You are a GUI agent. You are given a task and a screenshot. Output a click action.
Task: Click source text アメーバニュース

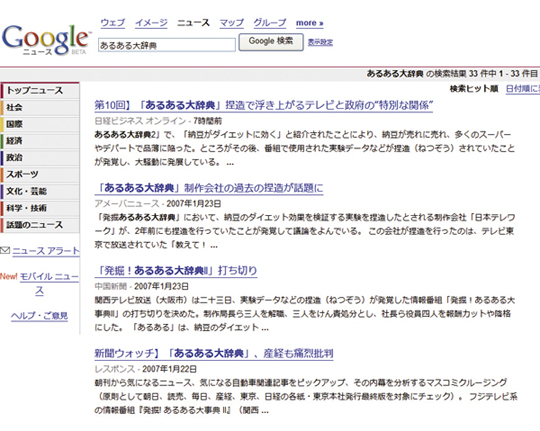coord(127,204)
